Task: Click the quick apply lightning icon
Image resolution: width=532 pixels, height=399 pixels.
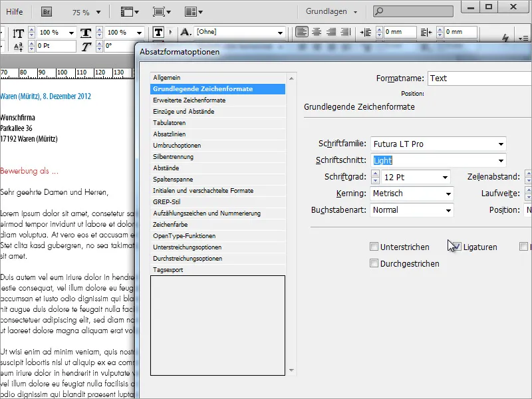Action: [505, 39]
